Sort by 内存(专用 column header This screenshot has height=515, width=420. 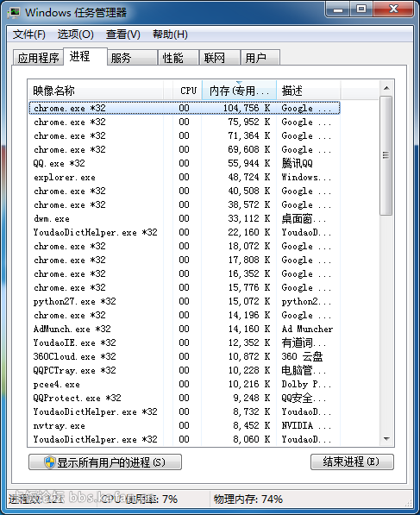239,90
